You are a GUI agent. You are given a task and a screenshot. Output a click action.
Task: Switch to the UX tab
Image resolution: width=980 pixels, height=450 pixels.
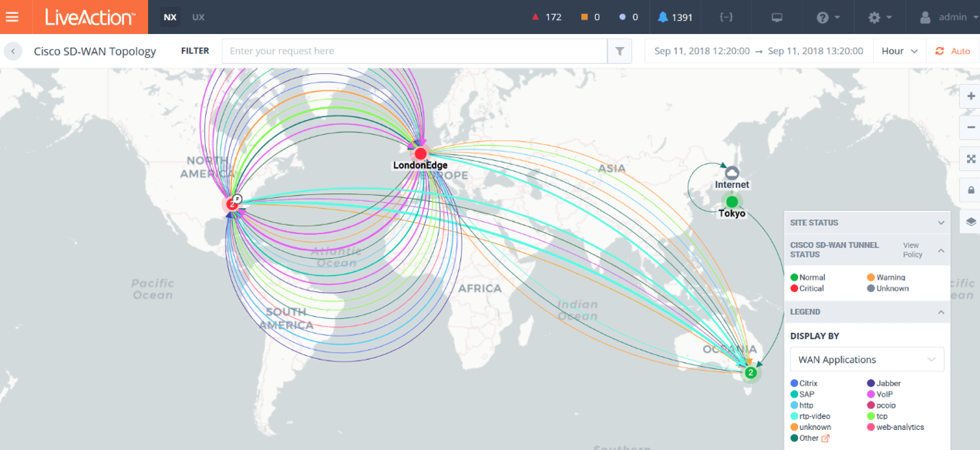pyautogui.click(x=198, y=17)
